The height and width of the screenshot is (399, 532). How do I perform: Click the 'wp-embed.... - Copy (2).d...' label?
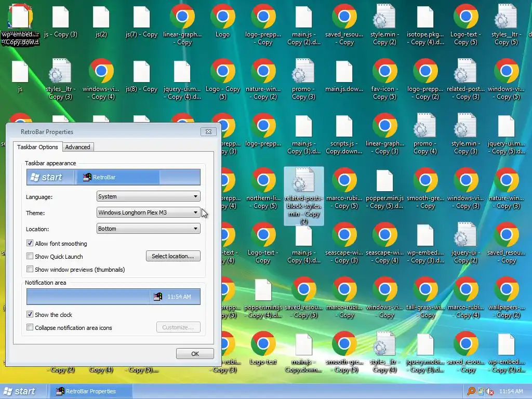(507, 365)
